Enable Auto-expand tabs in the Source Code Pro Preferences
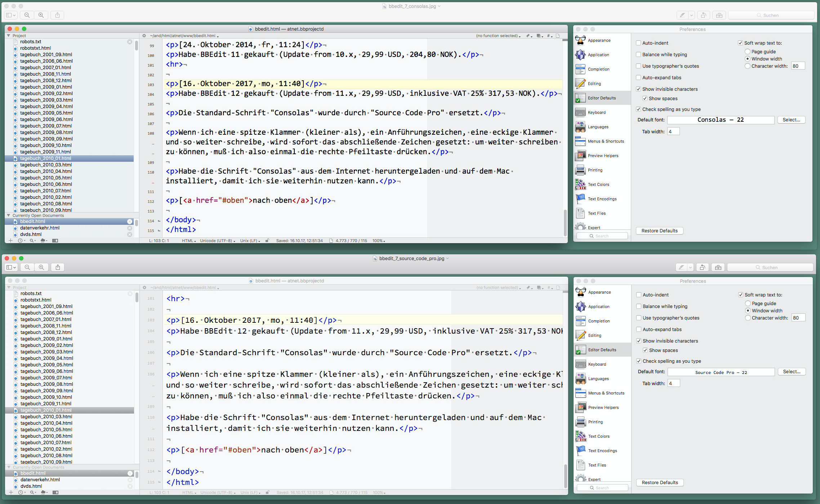 (639, 329)
